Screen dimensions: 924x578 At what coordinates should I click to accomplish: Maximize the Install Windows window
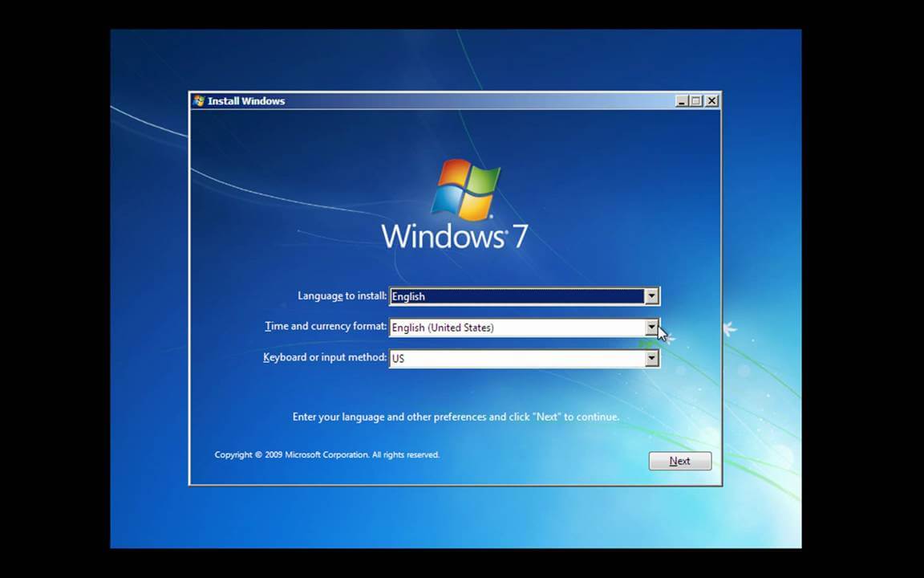(696, 100)
